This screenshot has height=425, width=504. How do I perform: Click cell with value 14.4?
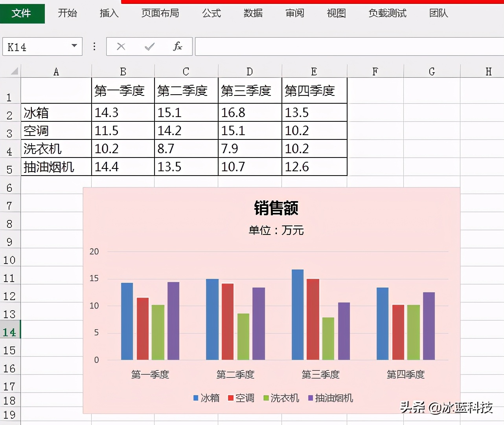[123, 167]
